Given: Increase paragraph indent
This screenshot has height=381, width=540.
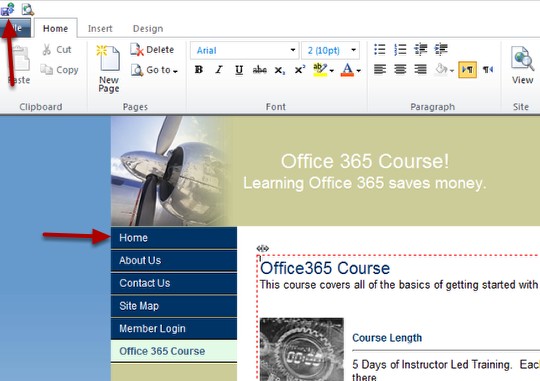Looking at the screenshot, I should point(441,50).
